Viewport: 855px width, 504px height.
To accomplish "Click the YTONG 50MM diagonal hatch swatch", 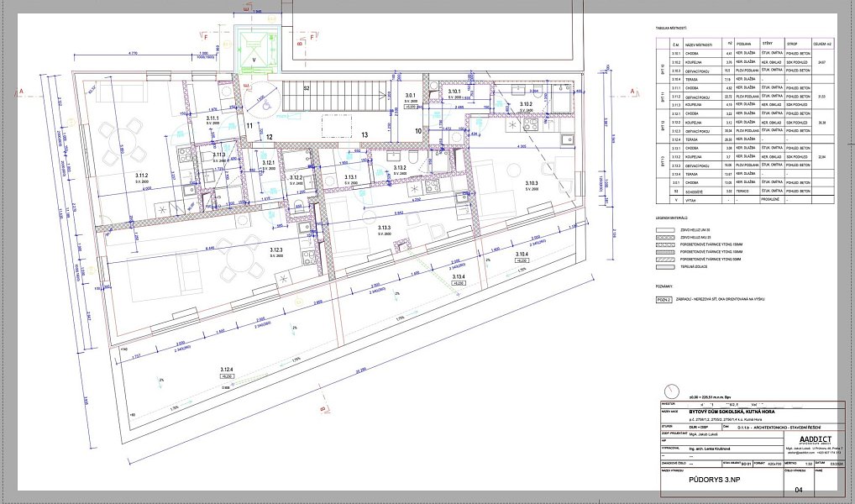I will click(x=664, y=259).
